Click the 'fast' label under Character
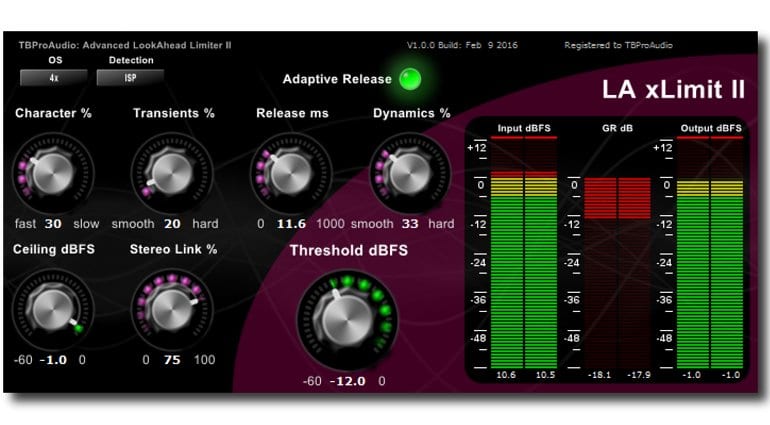 pyautogui.click(x=25, y=224)
